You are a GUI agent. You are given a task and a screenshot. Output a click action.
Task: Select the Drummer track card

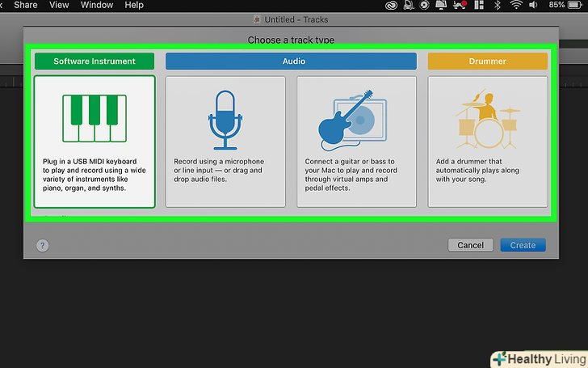[x=488, y=142]
